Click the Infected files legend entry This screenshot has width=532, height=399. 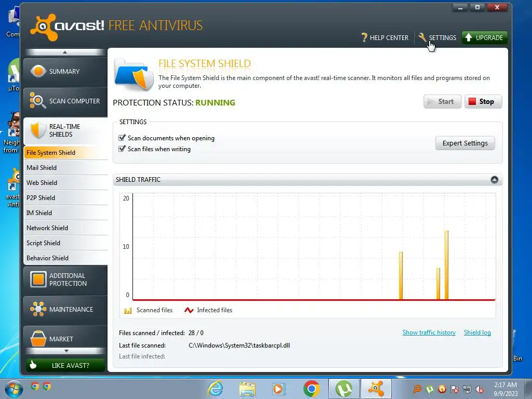click(208, 310)
